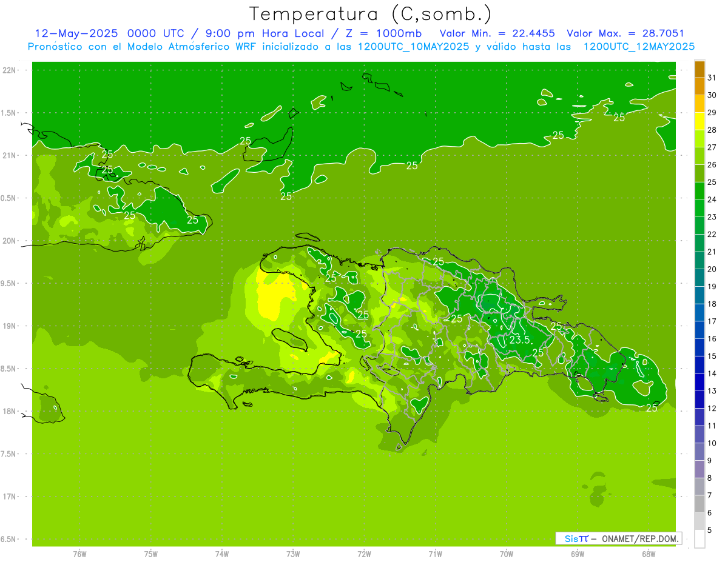Click the purple legend swatch between 8 and 9
This screenshot has width=728, height=562.
pos(699,469)
